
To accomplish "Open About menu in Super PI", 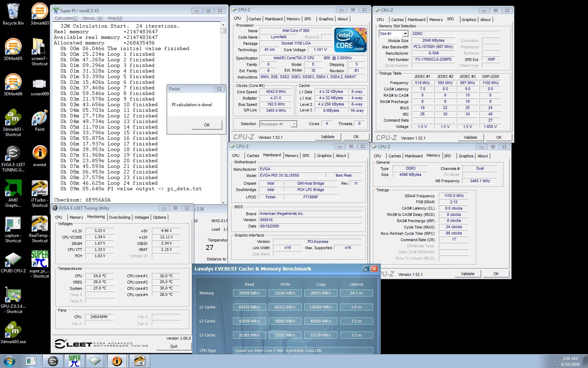I will pyautogui.click(x=93, y=18).
